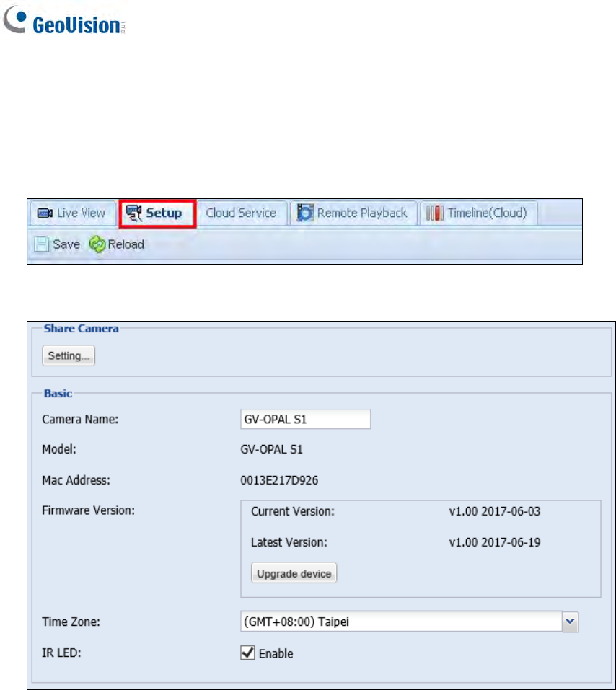Go to Remote Playback tab
616x690 pixels.
tap(353, 213)
